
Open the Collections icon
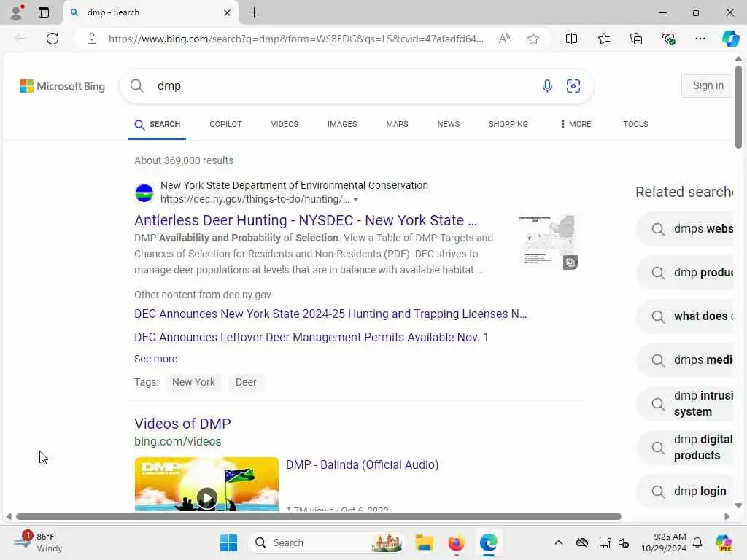tap(636, 39)
